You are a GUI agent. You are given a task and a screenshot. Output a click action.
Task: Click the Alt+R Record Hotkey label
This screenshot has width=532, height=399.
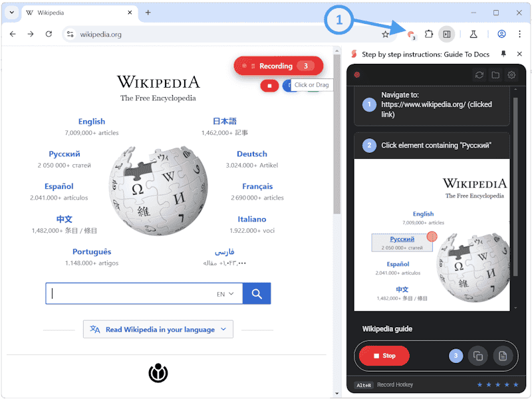(x=384, y=385)
